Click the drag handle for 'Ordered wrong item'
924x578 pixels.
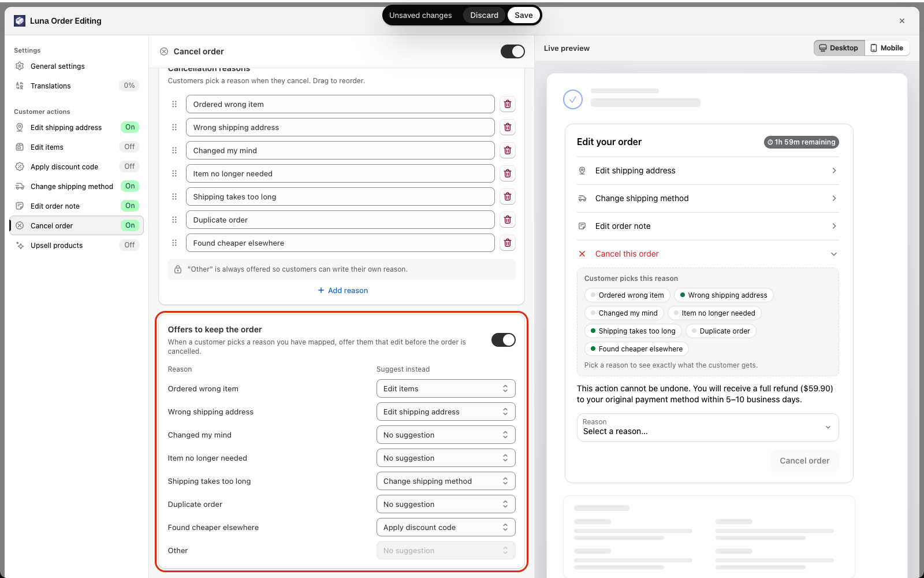click(174, 104)
